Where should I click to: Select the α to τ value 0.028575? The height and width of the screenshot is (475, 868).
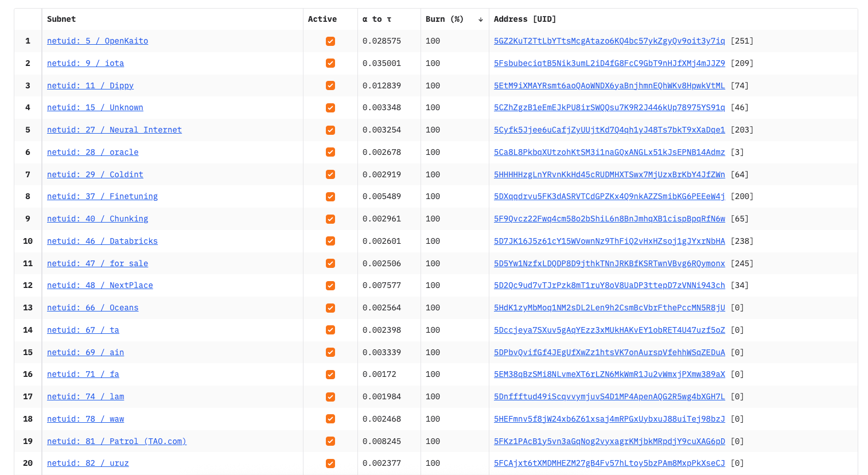pyautogui.click(x=382, y=41)
